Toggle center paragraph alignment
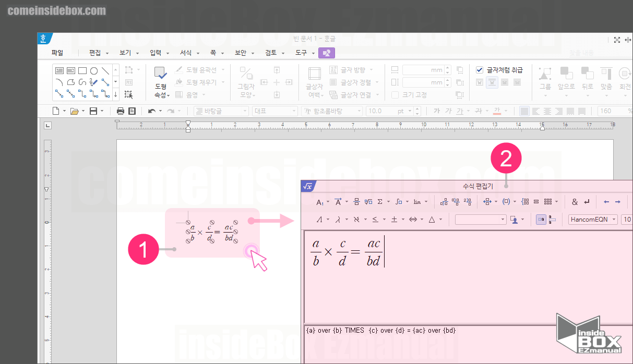 (547, 111)
